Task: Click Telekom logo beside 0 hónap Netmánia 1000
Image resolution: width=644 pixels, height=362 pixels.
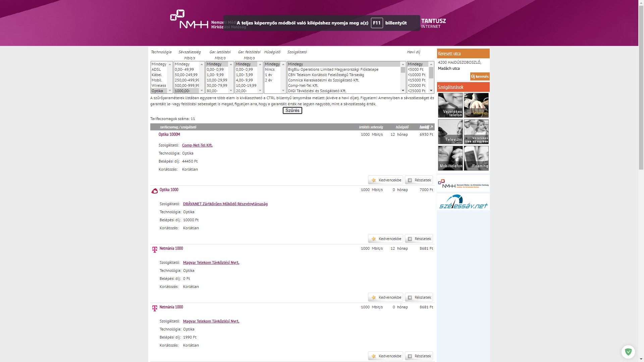Action: [155, 308]
